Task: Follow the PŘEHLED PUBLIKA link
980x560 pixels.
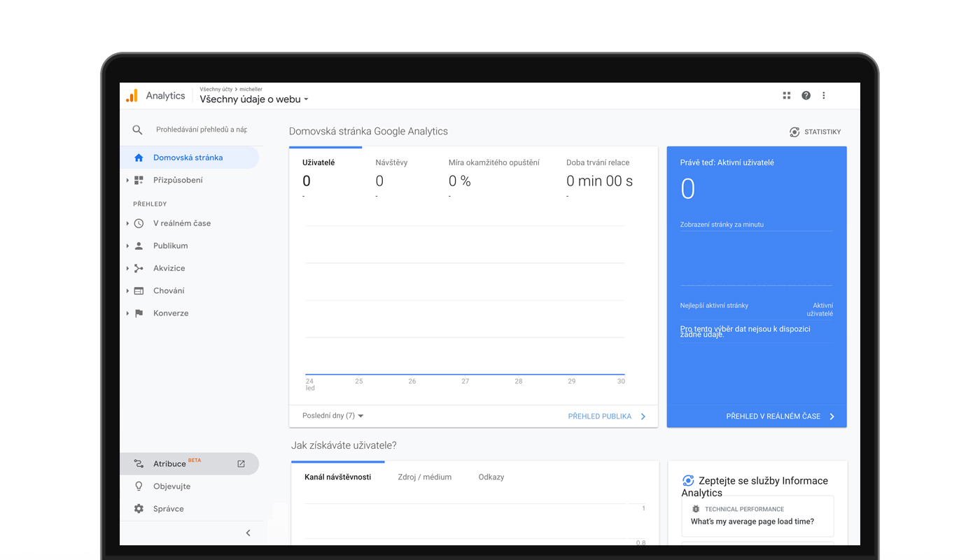Action: tap(600, 416)
